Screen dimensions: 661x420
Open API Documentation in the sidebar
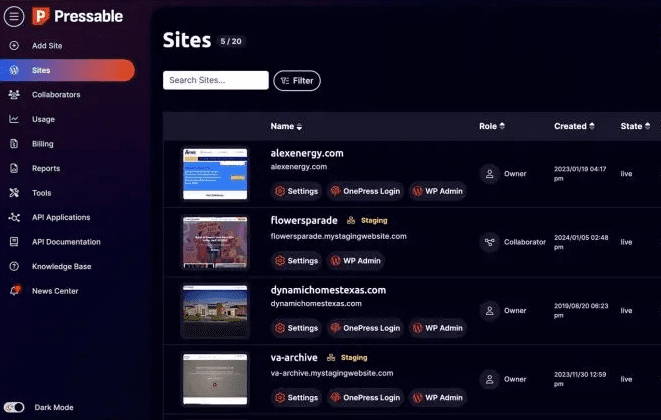[67, 242]
